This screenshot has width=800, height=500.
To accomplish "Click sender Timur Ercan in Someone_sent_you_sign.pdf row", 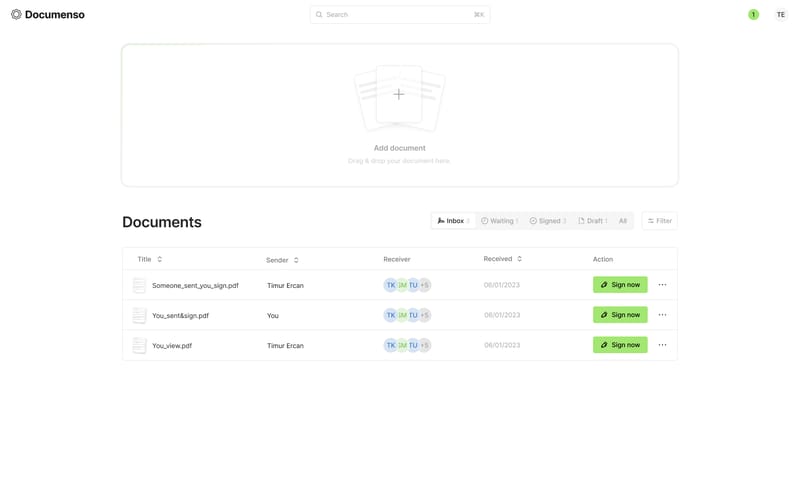I will (x=285, y=286).
